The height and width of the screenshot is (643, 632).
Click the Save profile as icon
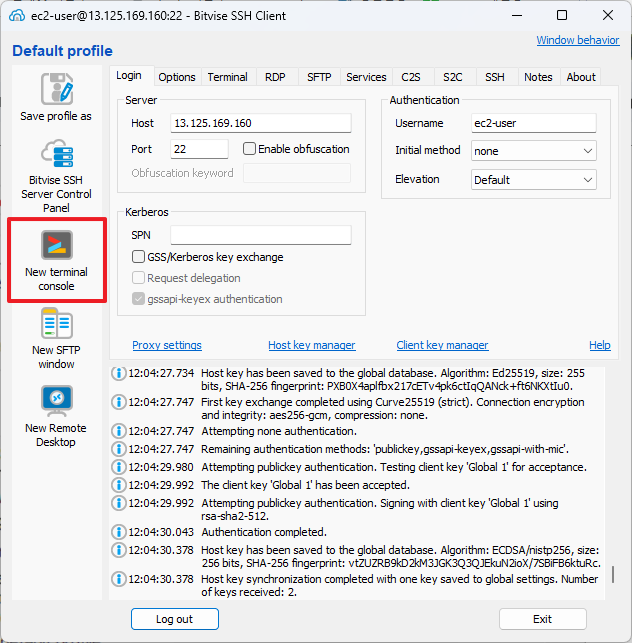point(57,89)
